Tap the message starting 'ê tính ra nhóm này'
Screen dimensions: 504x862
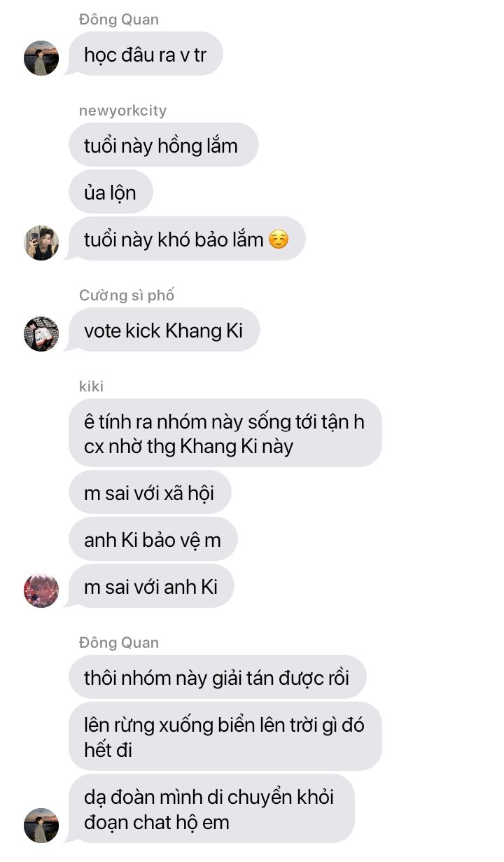[225, 433]
